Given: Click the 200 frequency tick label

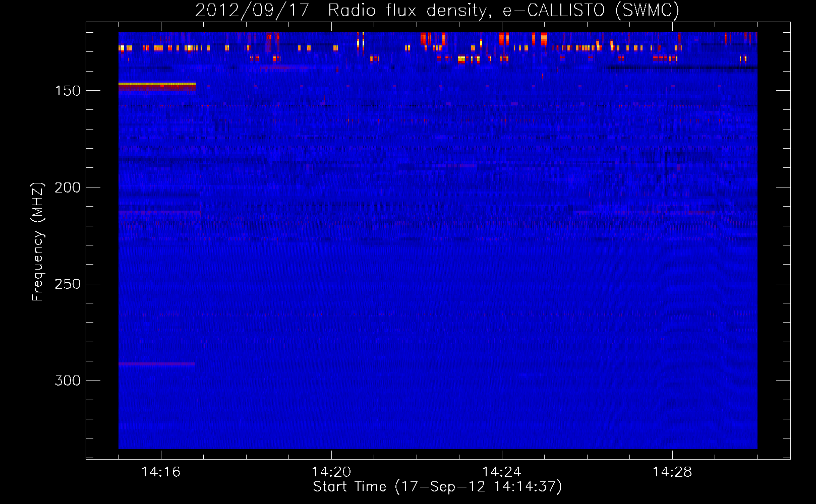Looking at the screenshot, I should tap(68, 187).
